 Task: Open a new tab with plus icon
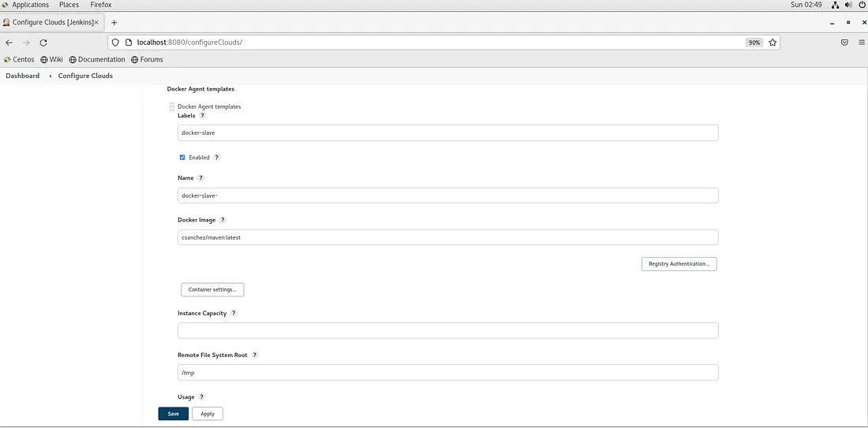coord(114,23)
